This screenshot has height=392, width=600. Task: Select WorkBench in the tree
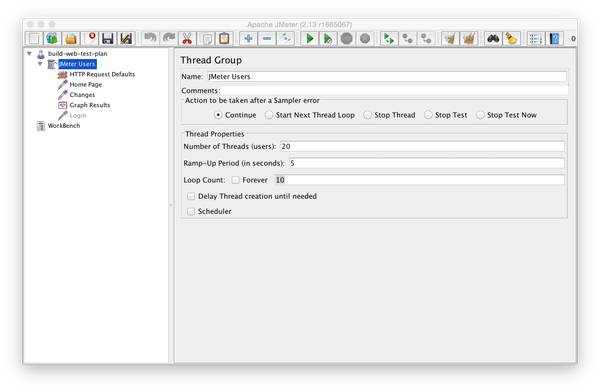coord(64,126)
